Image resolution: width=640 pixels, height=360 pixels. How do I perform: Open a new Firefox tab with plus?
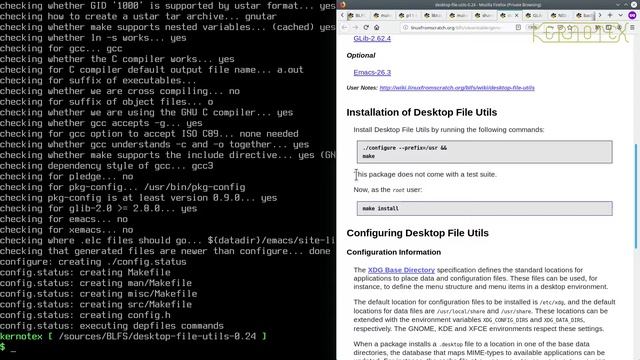pos(610,15)
